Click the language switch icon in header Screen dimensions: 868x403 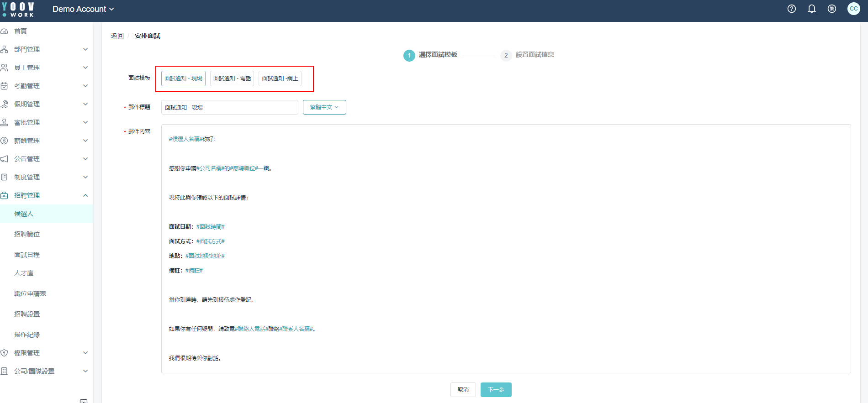click(x=832, y=9)
